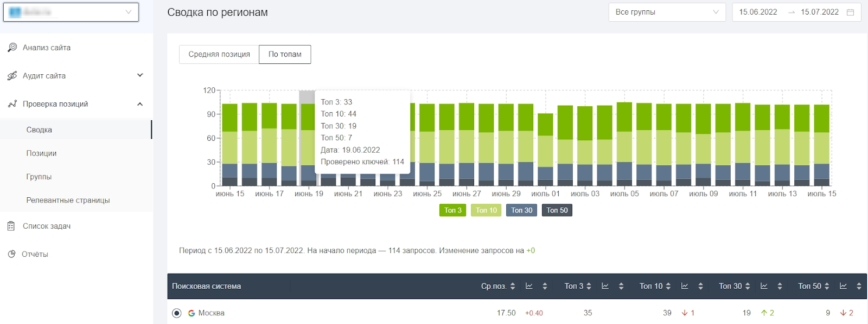Image resolution: width=868 pixels, height=324 pixels.
Task: Click the Анализ сайта magnifier icon
Action: tap(12, 48)
